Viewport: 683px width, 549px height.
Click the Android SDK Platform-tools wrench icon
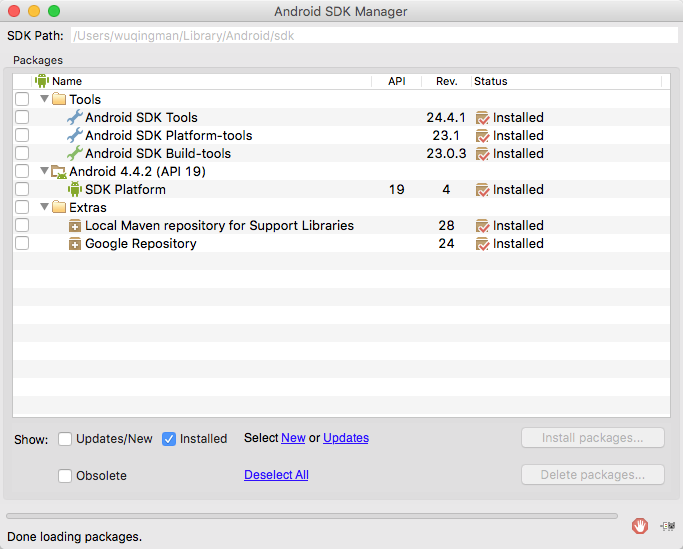click(74, 135)
